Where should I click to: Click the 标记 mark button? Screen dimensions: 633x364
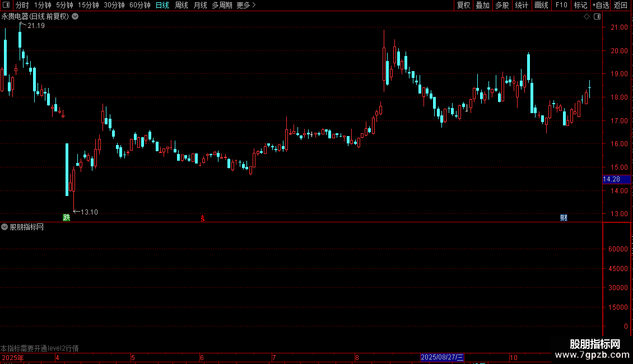580,5
